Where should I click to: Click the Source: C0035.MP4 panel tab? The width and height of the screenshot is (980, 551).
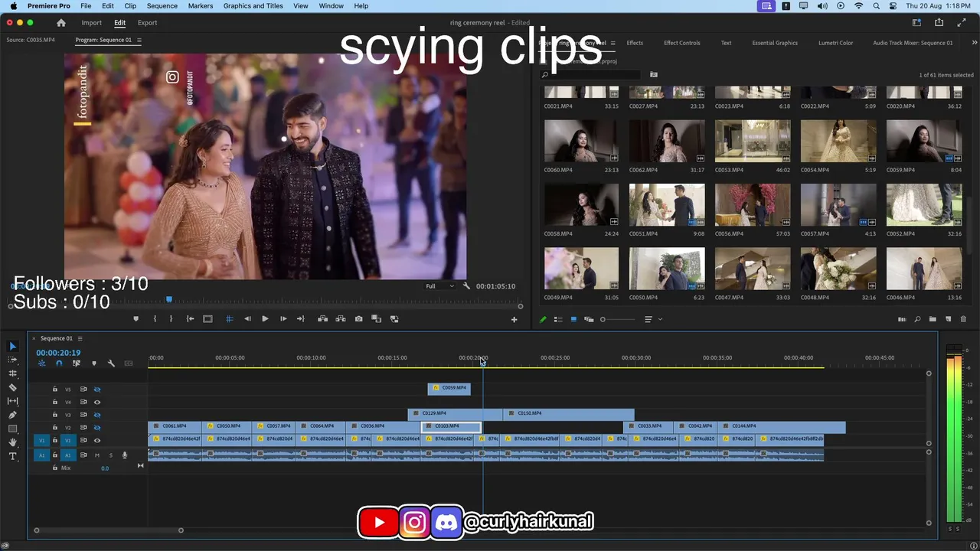pos(31,40)
